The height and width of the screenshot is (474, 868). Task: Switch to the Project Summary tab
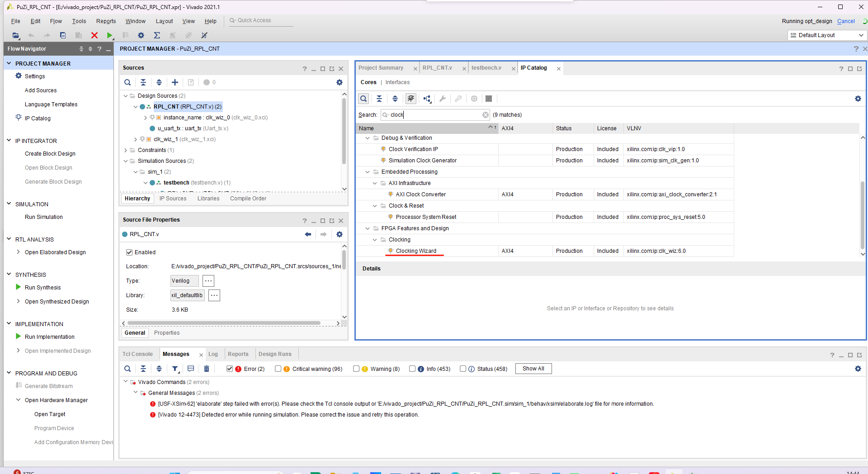[x=381, y=68]
